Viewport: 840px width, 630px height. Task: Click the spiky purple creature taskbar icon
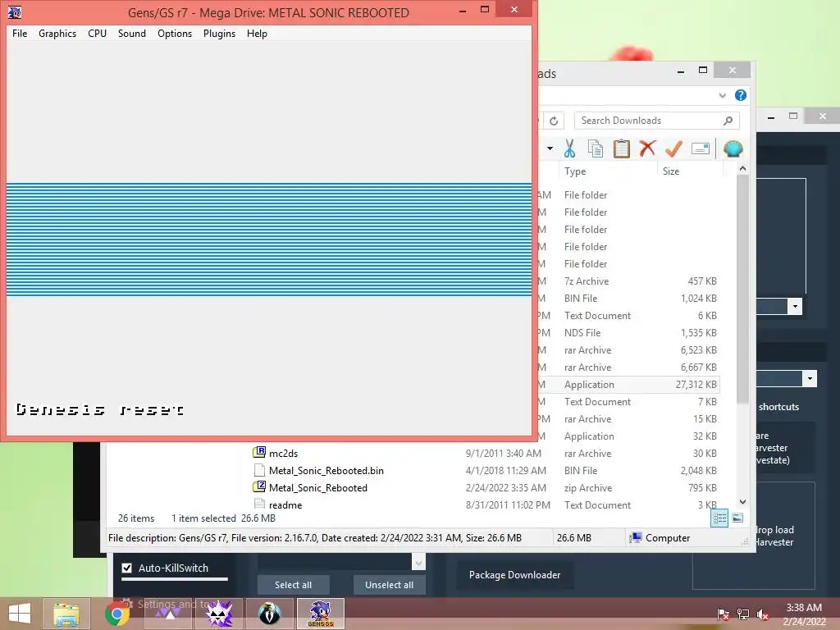[219, 614]
